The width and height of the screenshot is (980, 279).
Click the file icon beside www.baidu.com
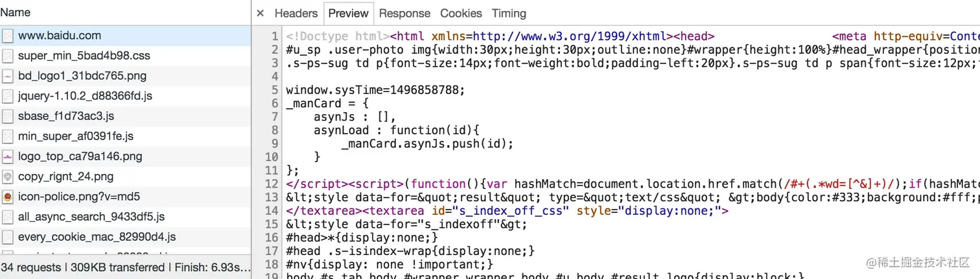[x=8, y=36]
